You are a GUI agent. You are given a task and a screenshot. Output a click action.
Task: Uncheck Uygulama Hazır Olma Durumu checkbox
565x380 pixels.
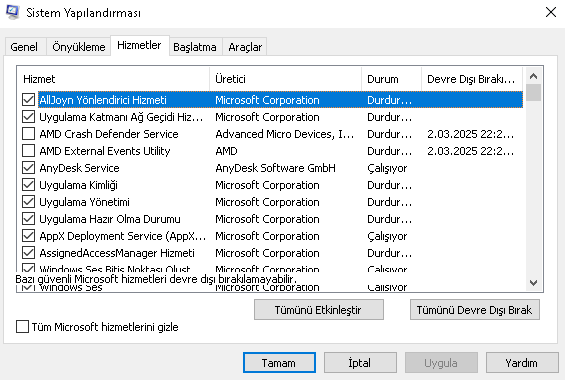[28, 219]
